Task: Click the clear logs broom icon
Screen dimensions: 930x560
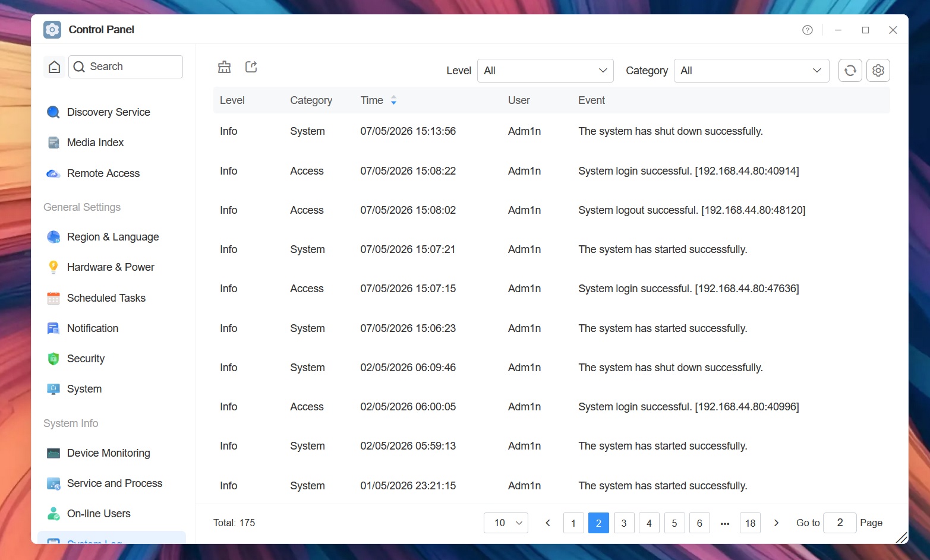Action: coord(224,67)
